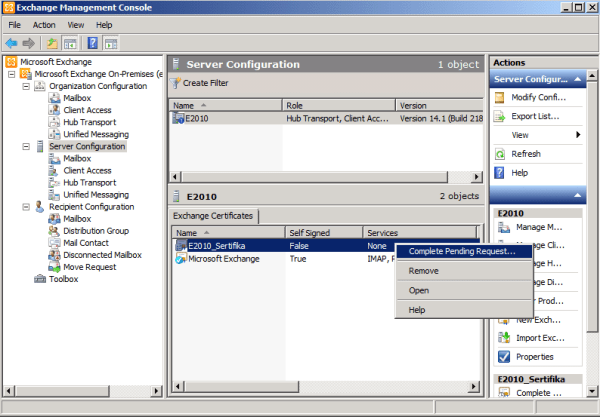Click the Up One Level folder icon
The image size is (600, 417).
point(52,43)
